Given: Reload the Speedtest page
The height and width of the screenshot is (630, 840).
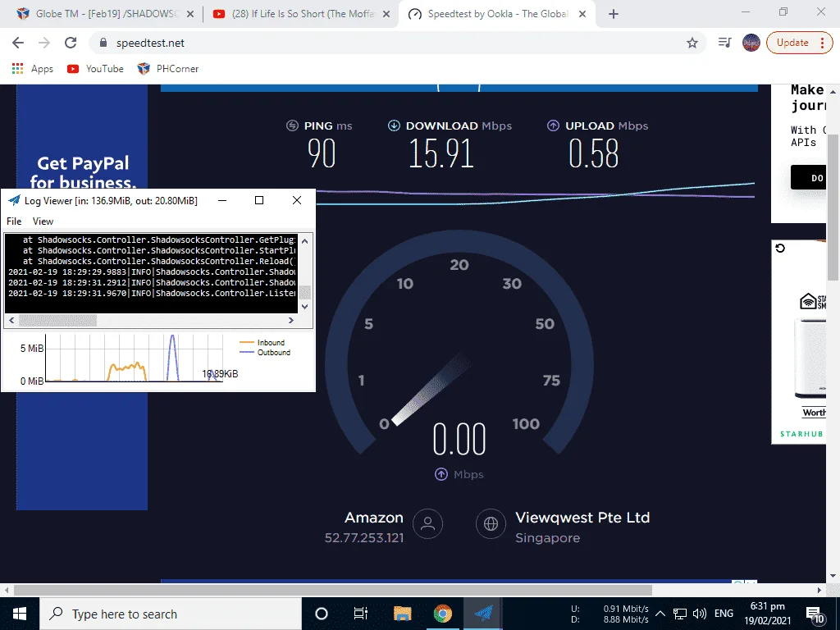Looking at the screenshot, I should coord(71,43).
